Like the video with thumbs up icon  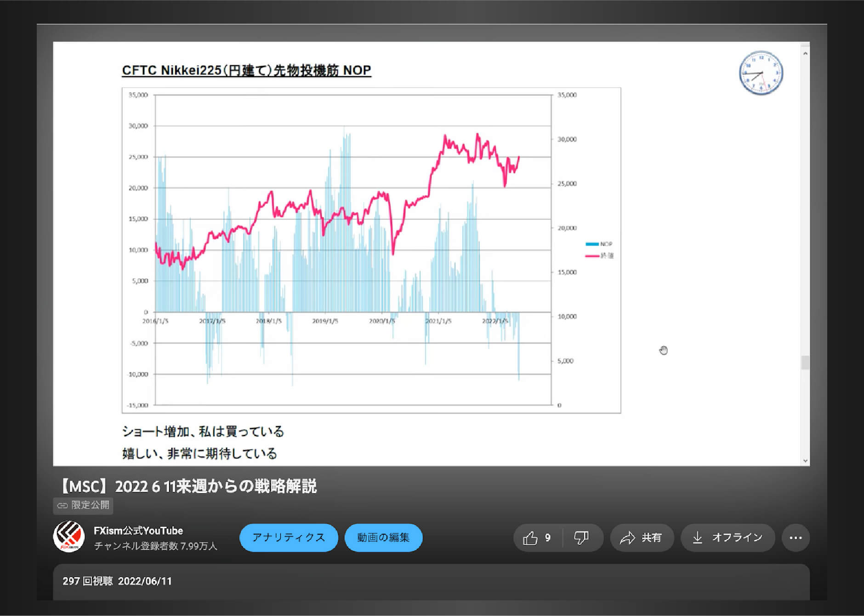click(530, 537)
